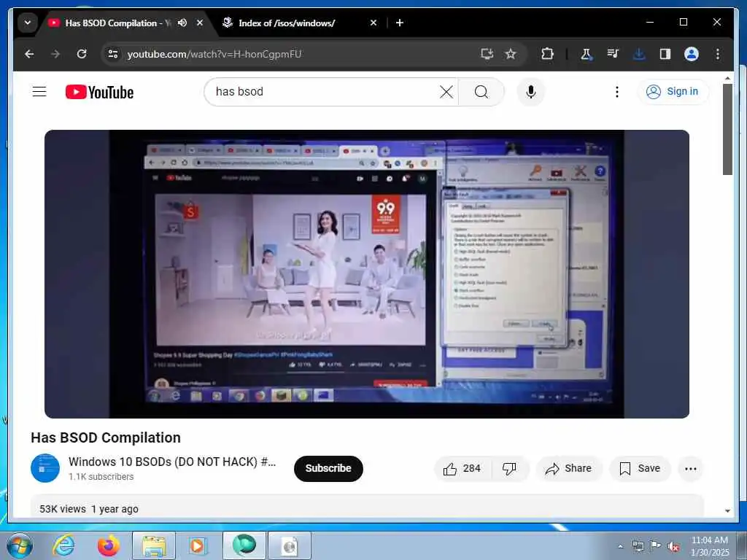The width and height of the screenshot is (747, 560).
Task: Click the scrollbar down arrow
Action: click(x=727, y=511)
